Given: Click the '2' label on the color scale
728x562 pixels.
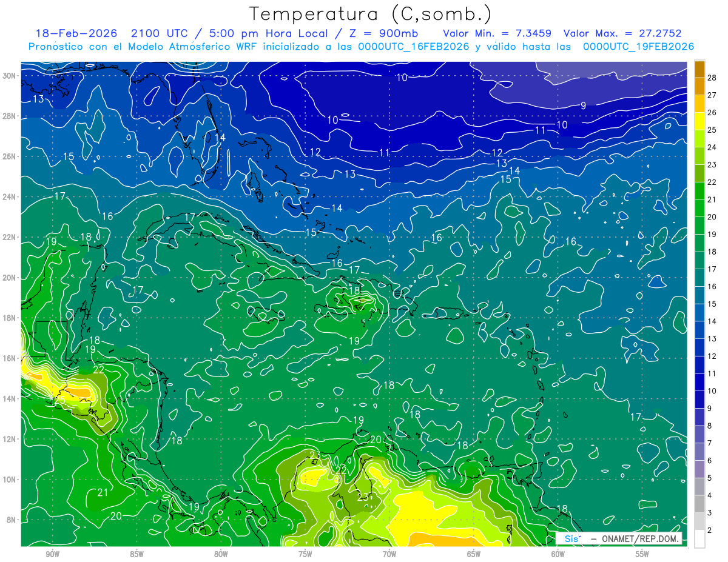Looking at the screenshot, I should click(x=710, y=530).
